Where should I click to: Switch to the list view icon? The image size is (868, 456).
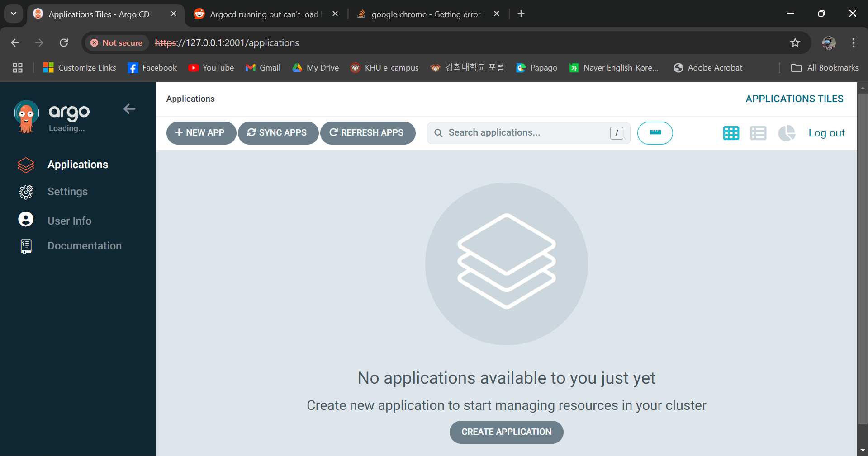[758, 133]
